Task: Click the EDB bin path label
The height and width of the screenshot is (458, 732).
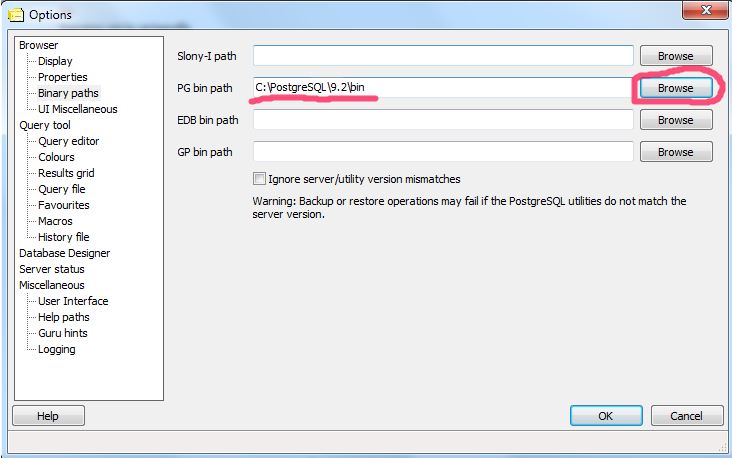Action: 208,120
